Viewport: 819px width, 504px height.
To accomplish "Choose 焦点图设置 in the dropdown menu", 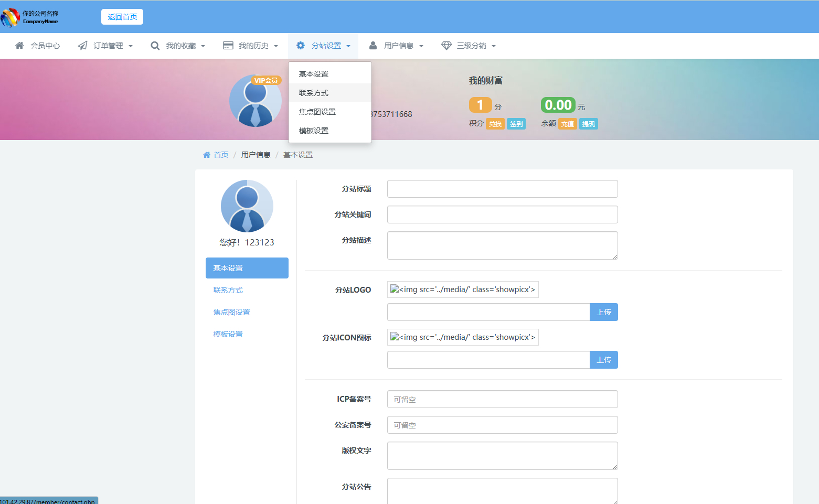I will tap(317, 111).
